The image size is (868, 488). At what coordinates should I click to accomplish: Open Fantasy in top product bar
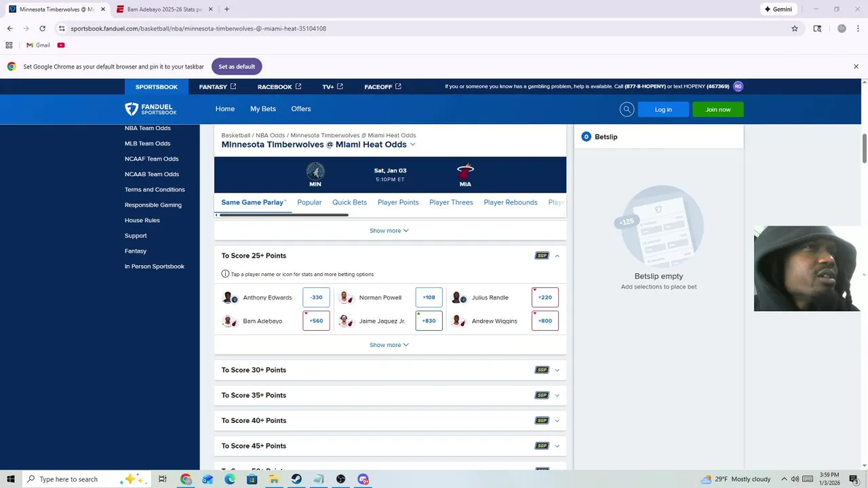tap(217, 87)
